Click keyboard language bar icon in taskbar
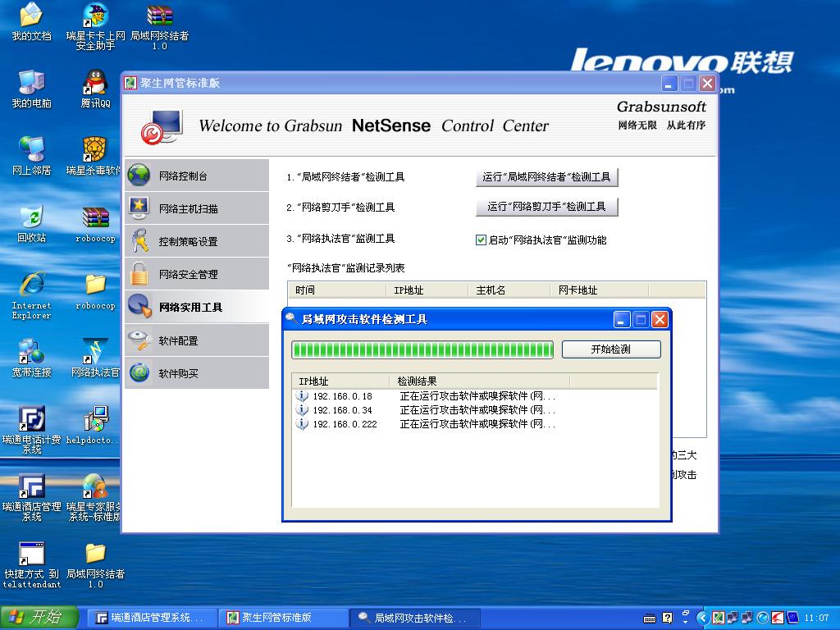 (650, 619)
